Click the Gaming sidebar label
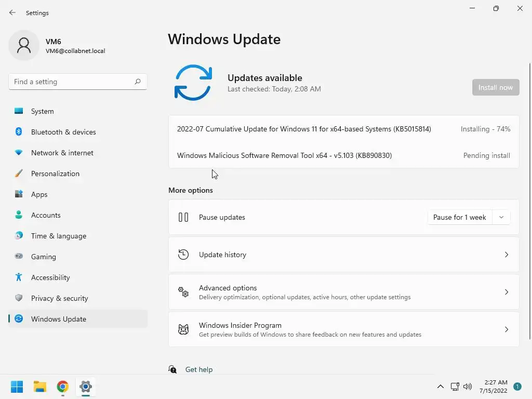532x399 pixels. coord(44,257)
